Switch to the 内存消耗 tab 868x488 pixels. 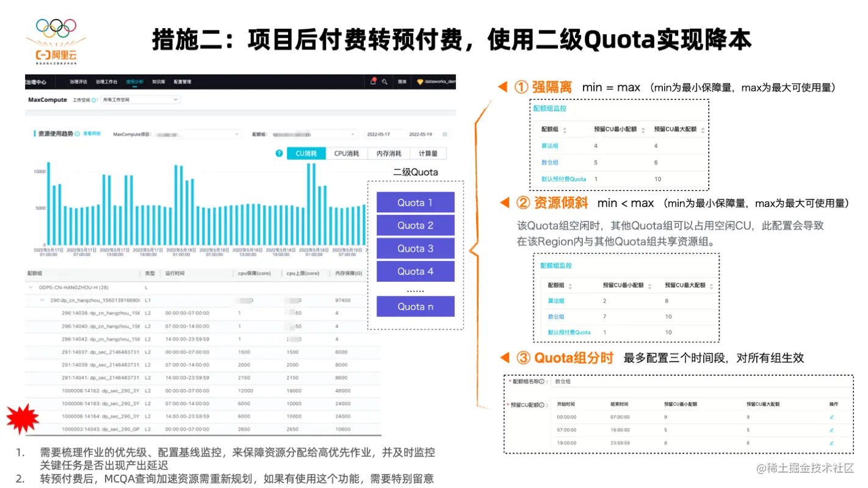point(389,154)
